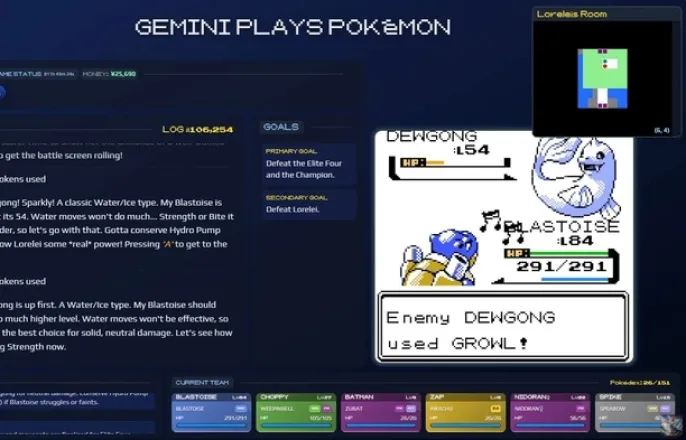Open the BLASTOISE team card
686x440 pixels.
tap(211, 412)
